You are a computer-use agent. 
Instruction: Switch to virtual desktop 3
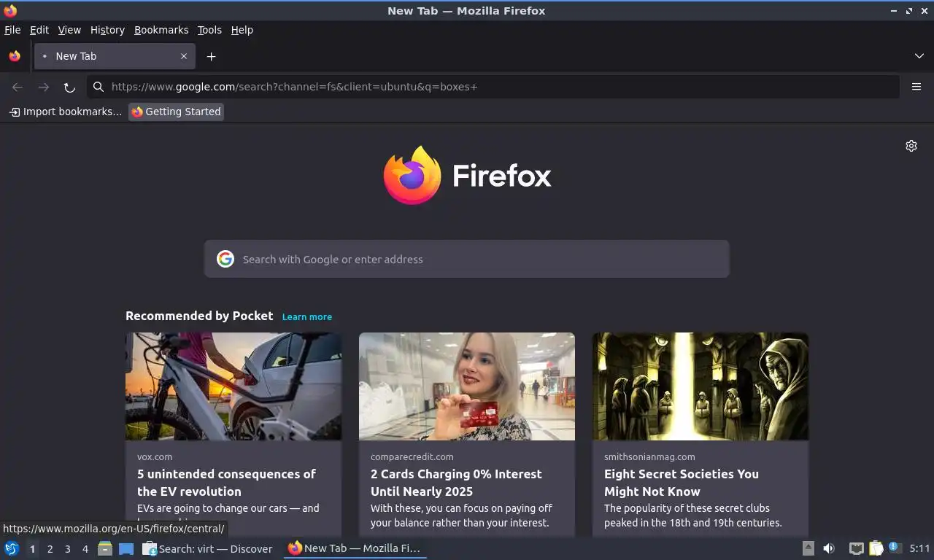(68, 548)
